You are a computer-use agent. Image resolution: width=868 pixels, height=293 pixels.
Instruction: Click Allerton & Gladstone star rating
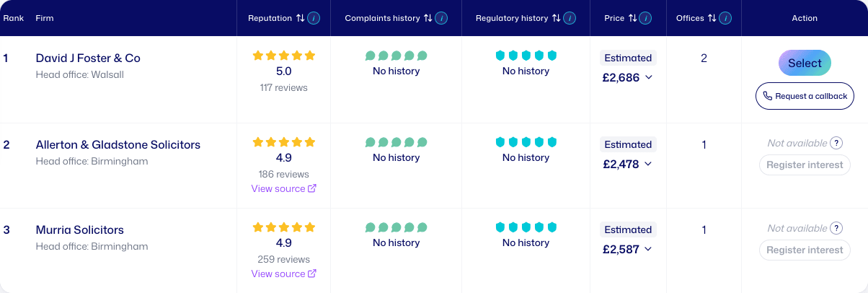284,142
